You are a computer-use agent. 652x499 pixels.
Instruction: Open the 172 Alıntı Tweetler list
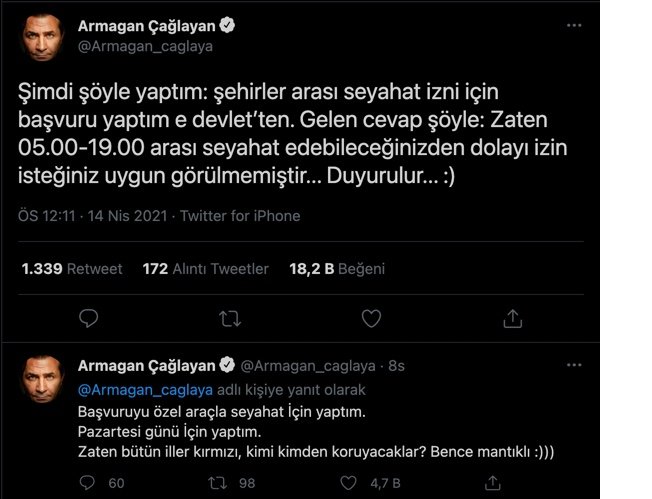205,269
